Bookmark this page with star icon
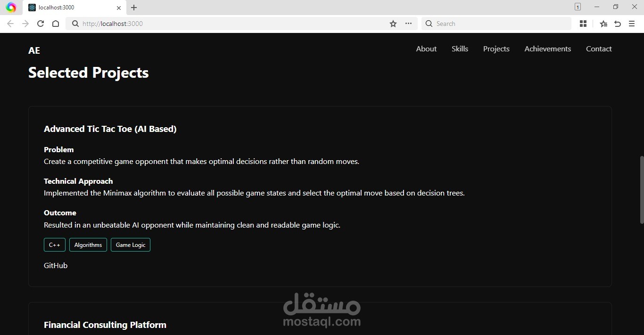 coord(393,24)
